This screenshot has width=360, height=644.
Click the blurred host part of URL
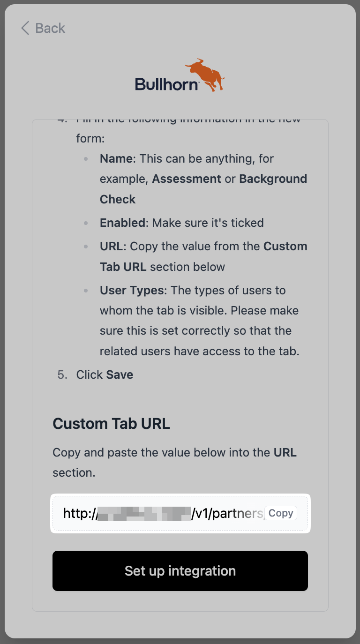click(143, 514)
